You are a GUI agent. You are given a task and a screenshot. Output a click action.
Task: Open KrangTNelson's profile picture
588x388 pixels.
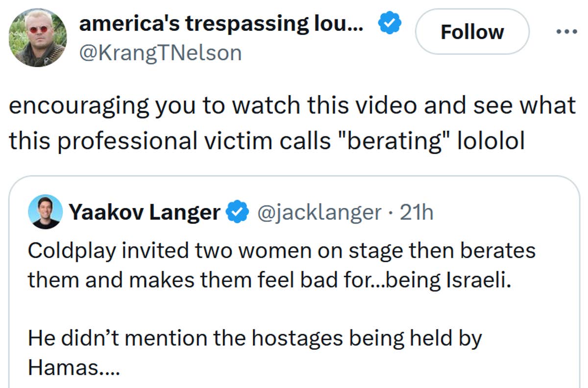(38, 38)
